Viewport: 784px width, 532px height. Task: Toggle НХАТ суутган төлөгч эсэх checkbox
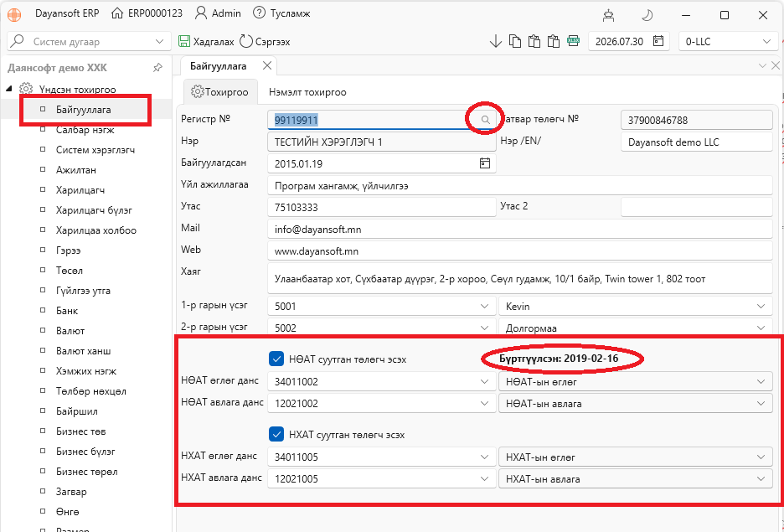point(276,434)
